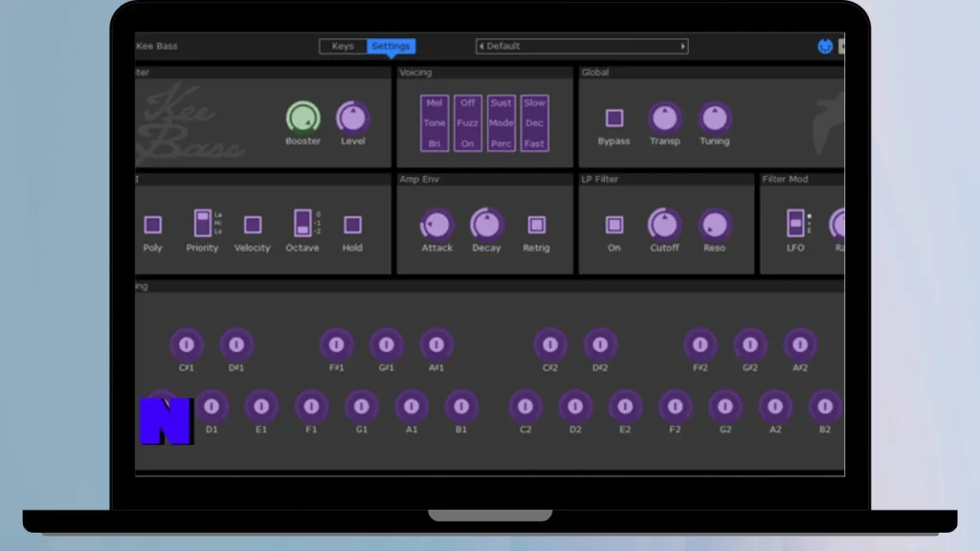Image resolution: width=980 pixels, height=551 pixels.
Task: Click the LP Filter section header
Action: (599, 179)
